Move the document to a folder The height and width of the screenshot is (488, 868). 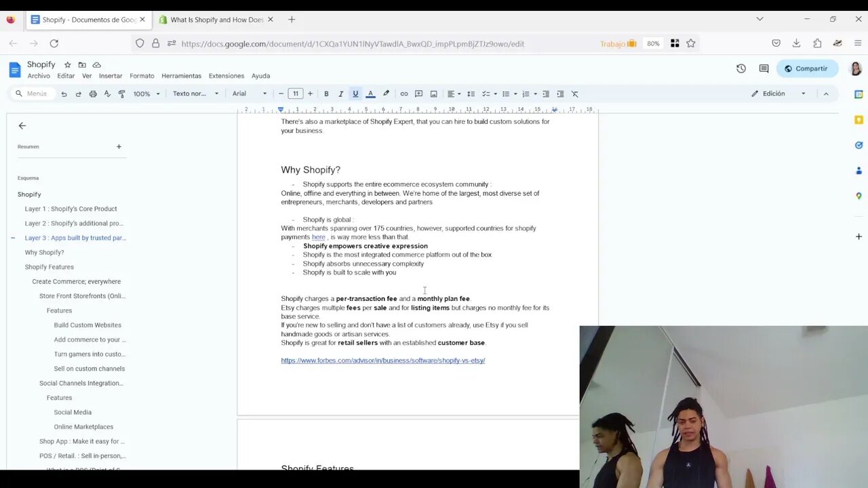[x=82, y=64]
